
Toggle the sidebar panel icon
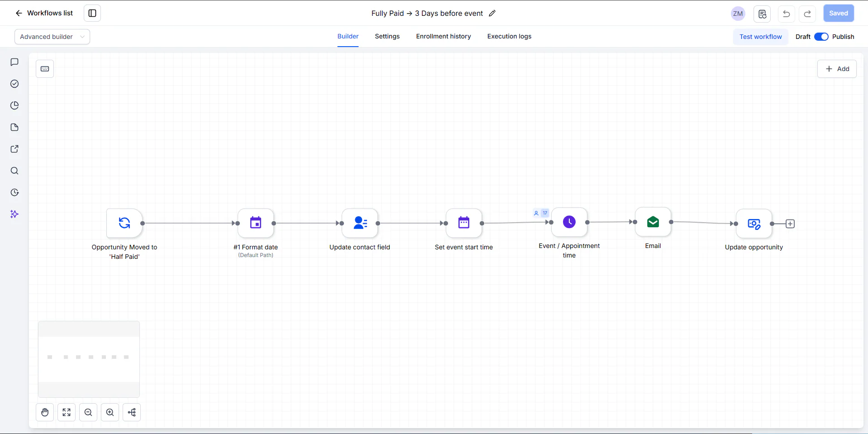pyautogui.click(x=92, y=13)
